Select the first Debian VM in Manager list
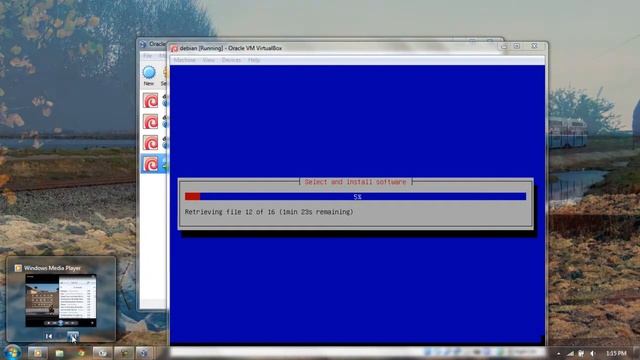The image size is (640, 360). (x=151, y=100)
